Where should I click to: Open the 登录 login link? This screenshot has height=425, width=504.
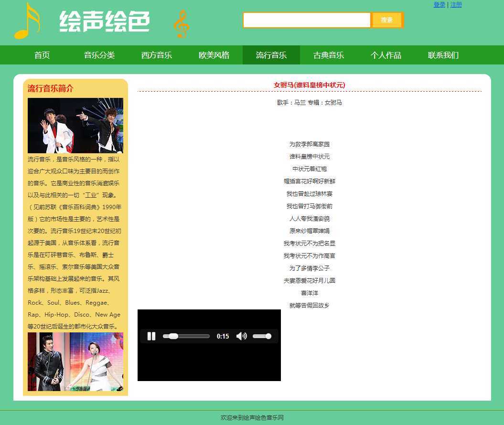tap(439, 5)
